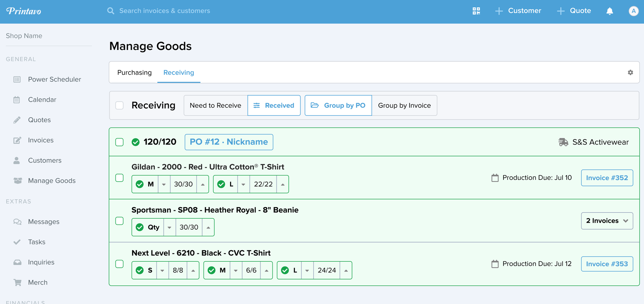Screen dimensions: 644x304
Task: Open Invoice #352
Action: tap(607, 178)
